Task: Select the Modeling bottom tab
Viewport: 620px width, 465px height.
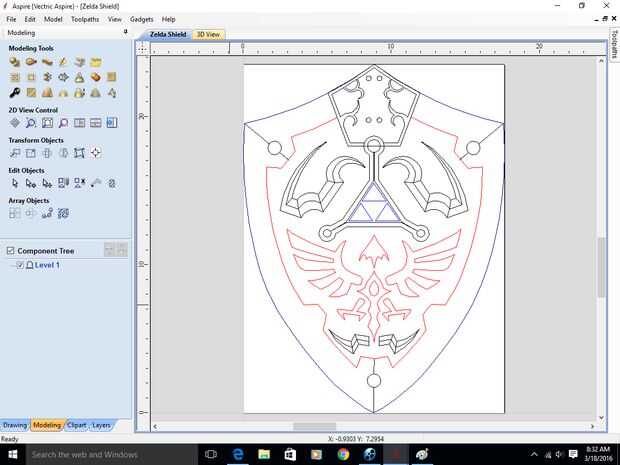Action: coord(47,425)
